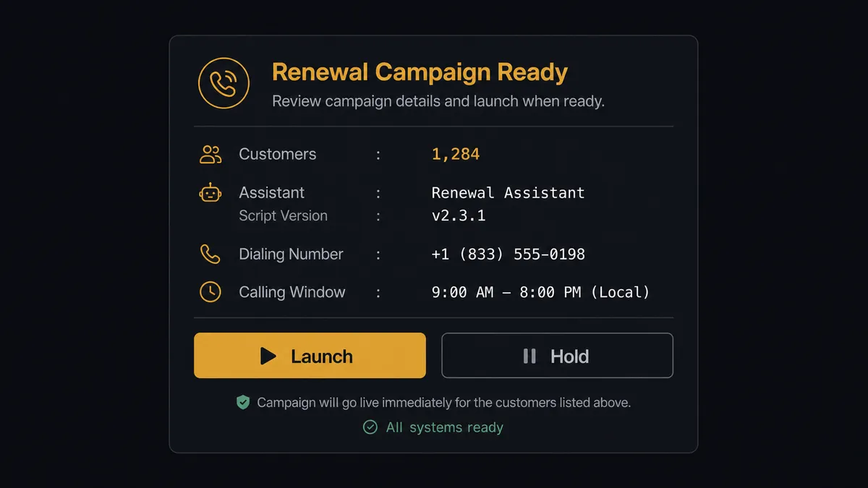Click the play icon on Launch

click(268, 356)
